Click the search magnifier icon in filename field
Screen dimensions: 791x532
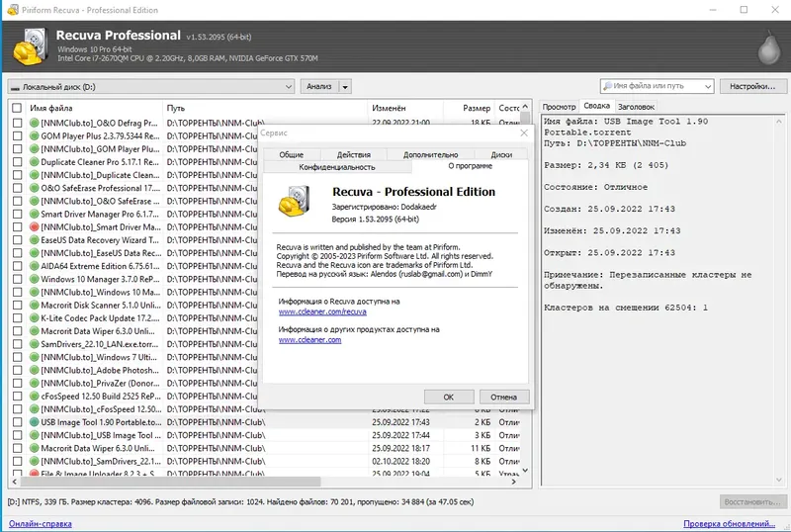point(608,86)
